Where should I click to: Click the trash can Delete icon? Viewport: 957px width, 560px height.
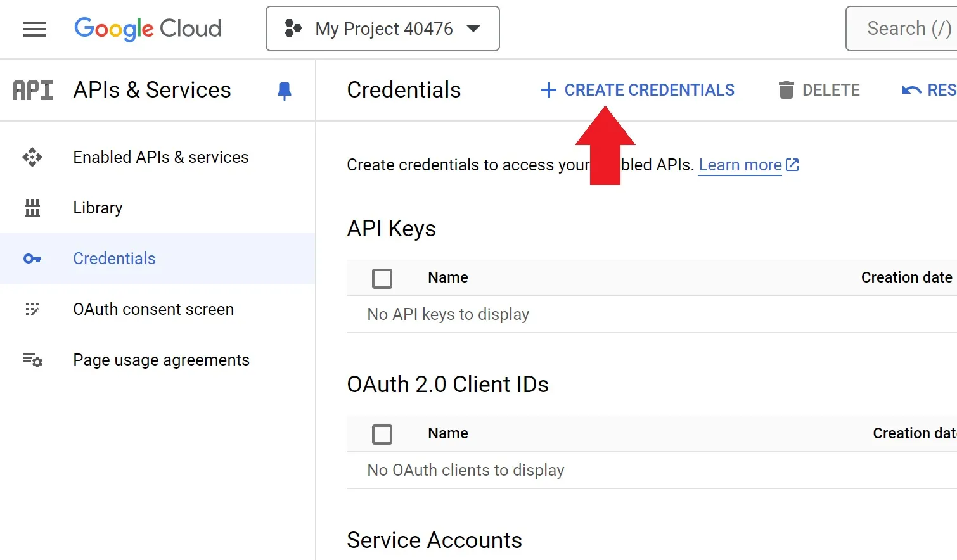[786, 90]
